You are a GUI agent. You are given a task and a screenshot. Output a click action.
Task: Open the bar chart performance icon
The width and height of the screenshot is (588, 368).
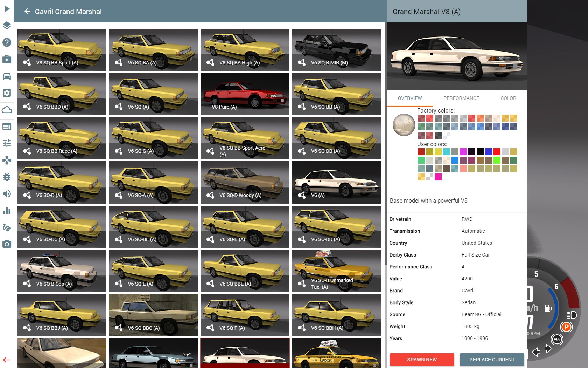click(x=7, y=211)
